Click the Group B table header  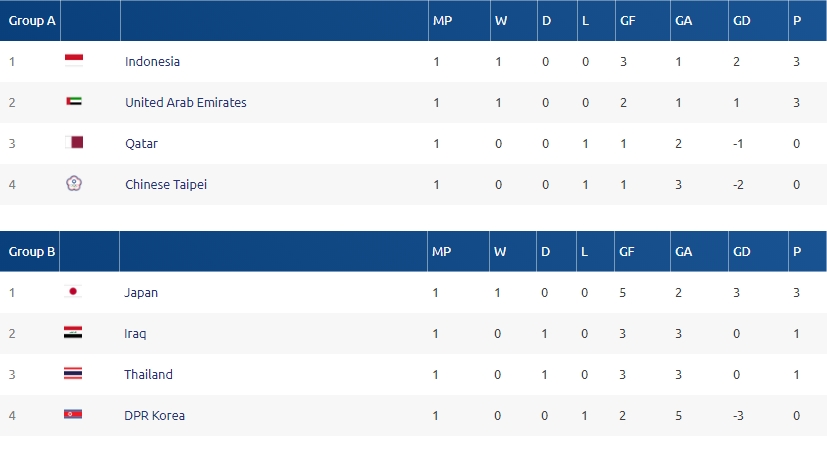pyautogui.click(x=31, y=251)
